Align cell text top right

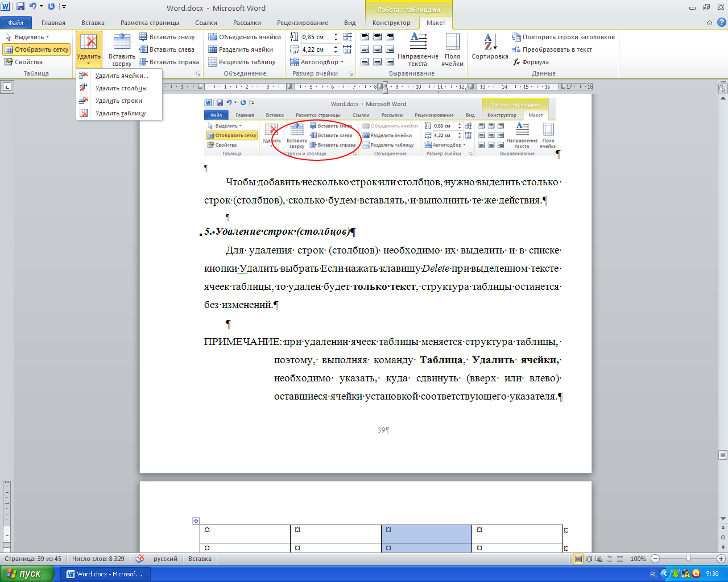coord(390,37)
